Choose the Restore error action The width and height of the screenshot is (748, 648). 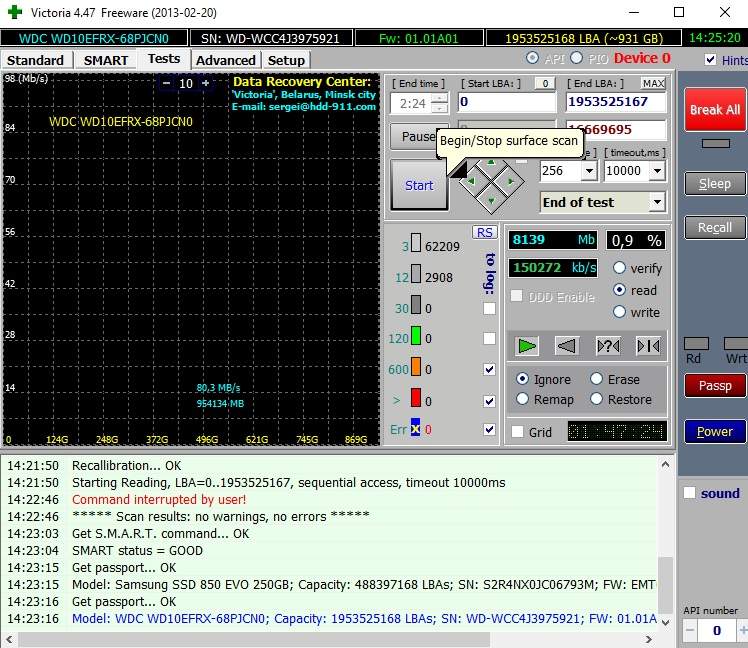(x=596, y=398)
